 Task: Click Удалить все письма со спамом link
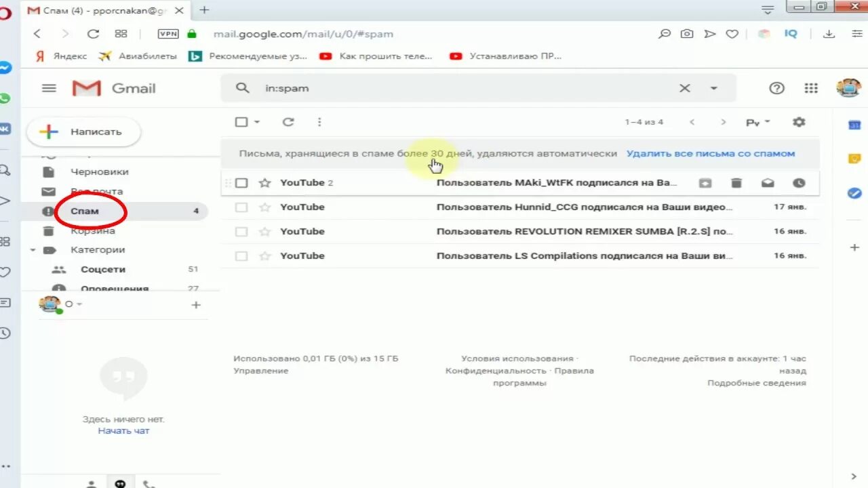[711, 154]
